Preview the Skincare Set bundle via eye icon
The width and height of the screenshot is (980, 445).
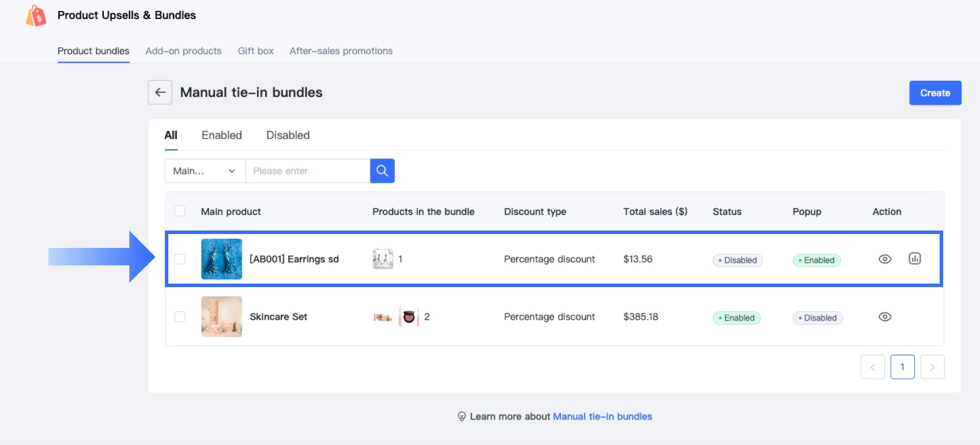tap(885, 317)
